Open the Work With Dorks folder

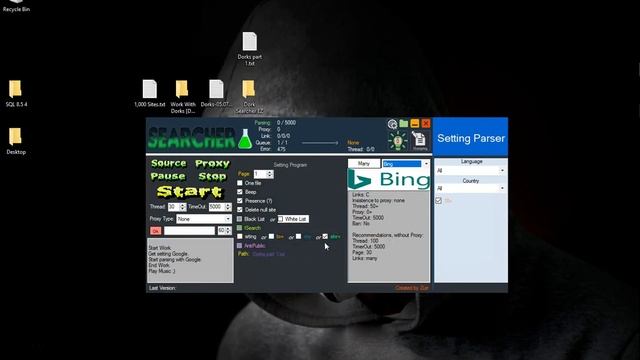tap(182, 97)
